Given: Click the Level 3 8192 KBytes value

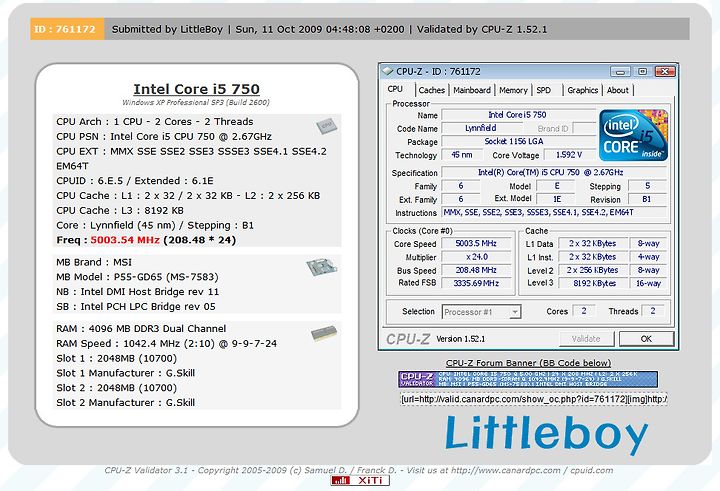Looking at the screenshot, I should [x=593, y=283].
